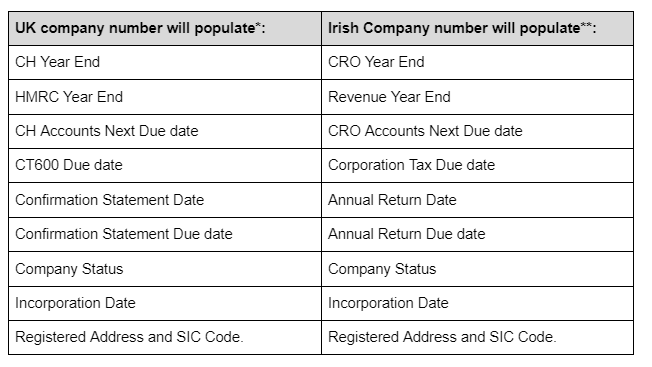This screenshot has height=367, width=652.
Task: Click the Revenue Year End cell
Action: [477, 97]
